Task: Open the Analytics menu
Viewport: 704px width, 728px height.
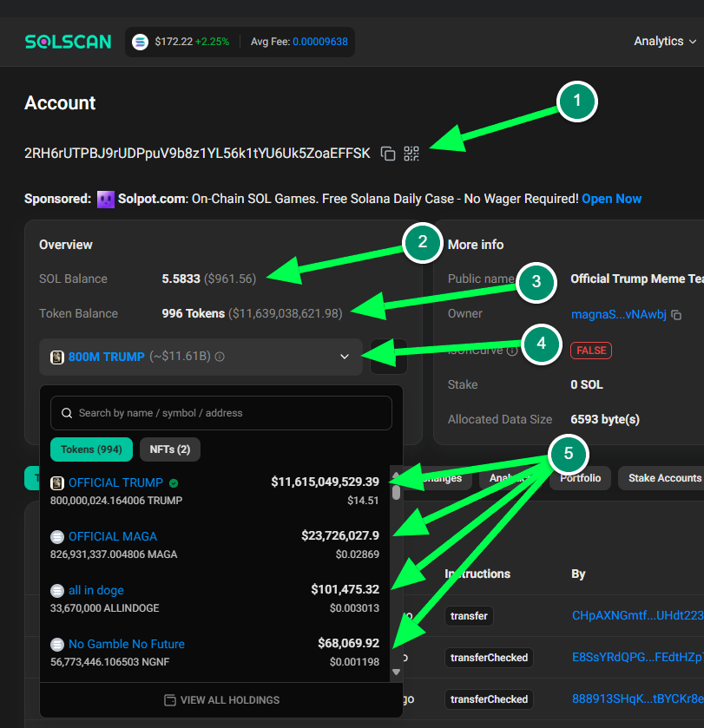Action: (665, 42)
